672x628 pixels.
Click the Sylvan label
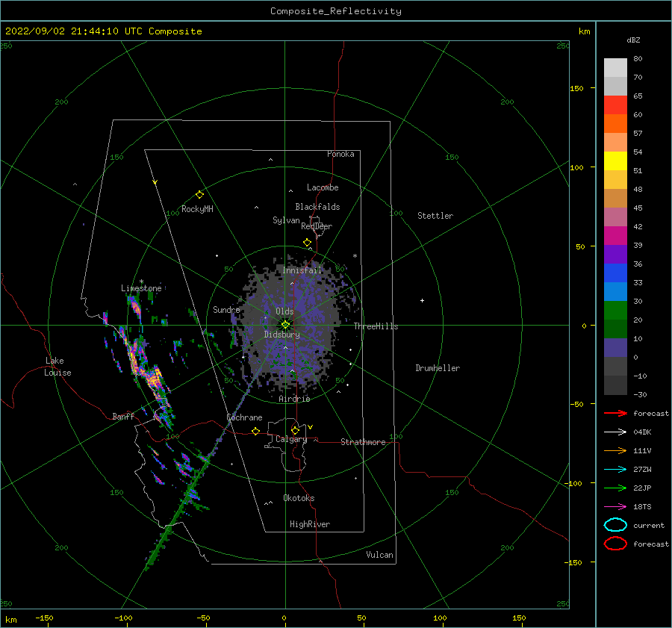[x=286, y=220]
